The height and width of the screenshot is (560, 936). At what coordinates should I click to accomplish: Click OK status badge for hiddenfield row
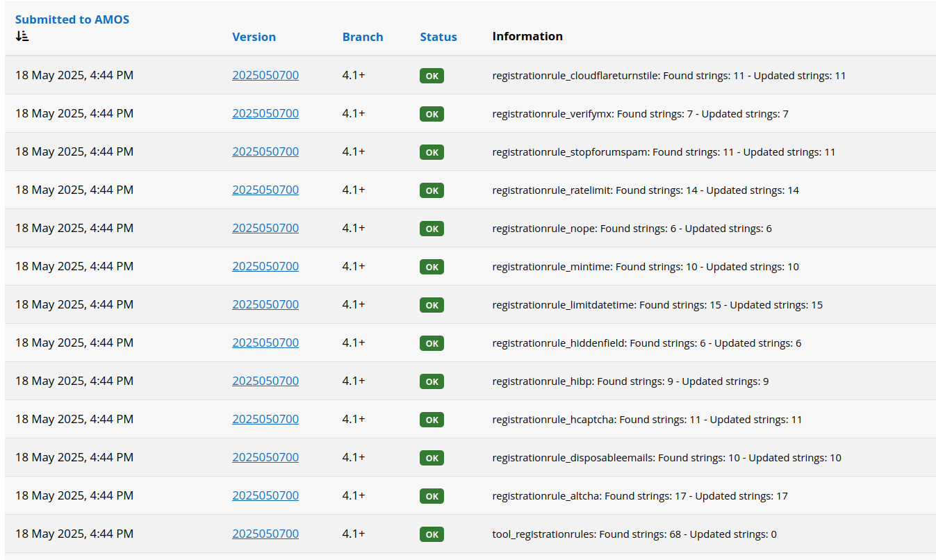(432, 343)
